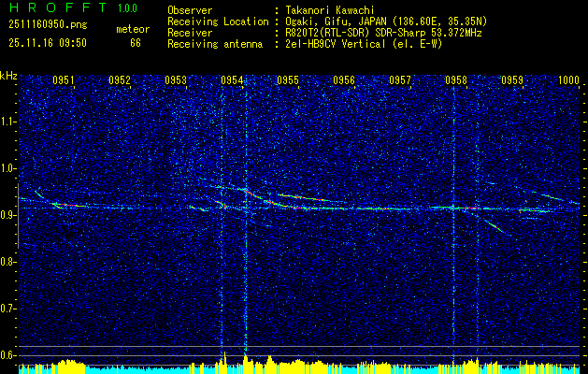This screenshot has height=374, width=588.
Task: Click the meteor label
Action: click(133, 29)
